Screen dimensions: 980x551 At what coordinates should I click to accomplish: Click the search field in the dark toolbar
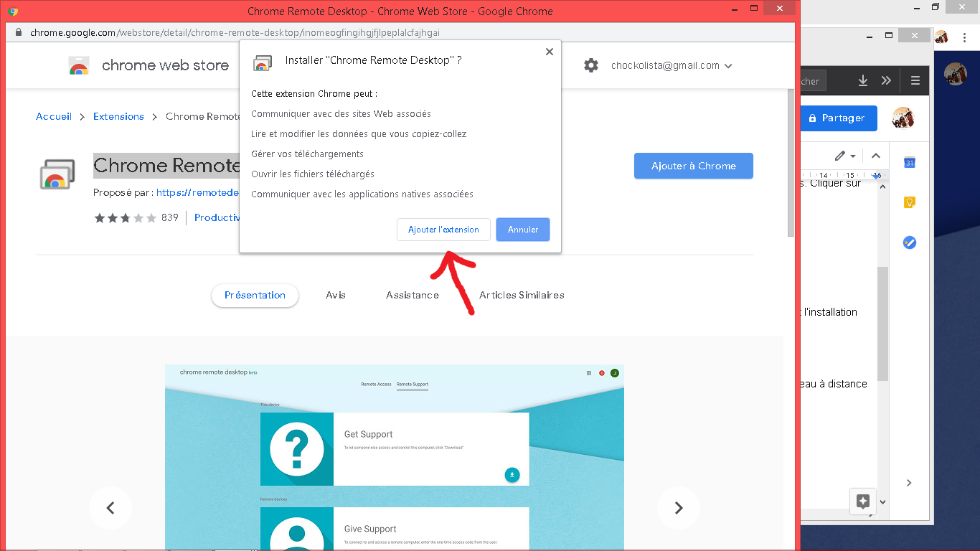[814, 81]
